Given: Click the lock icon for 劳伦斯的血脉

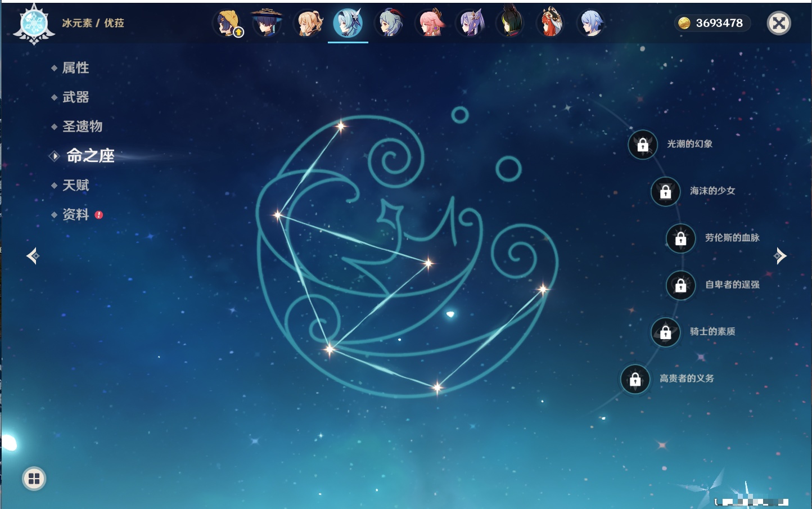Looking at the screenshot, I should coord(681,238).
